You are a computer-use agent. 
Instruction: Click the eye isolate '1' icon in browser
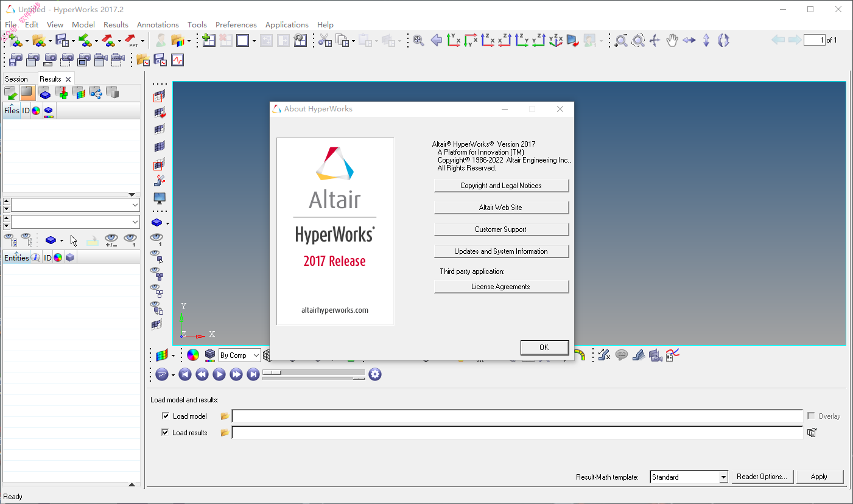pyautogui.click(x=130, y=240)
